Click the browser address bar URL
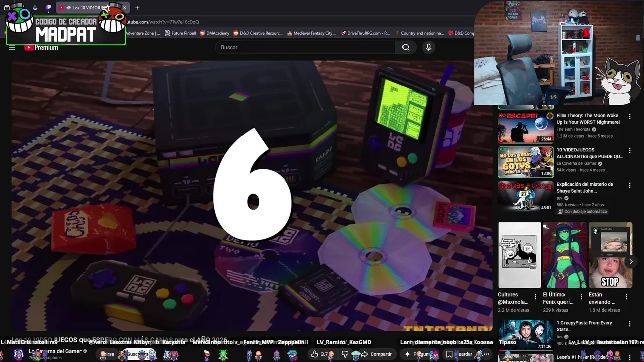The height and width of the screenshot is (362, 644). point(163,22)
